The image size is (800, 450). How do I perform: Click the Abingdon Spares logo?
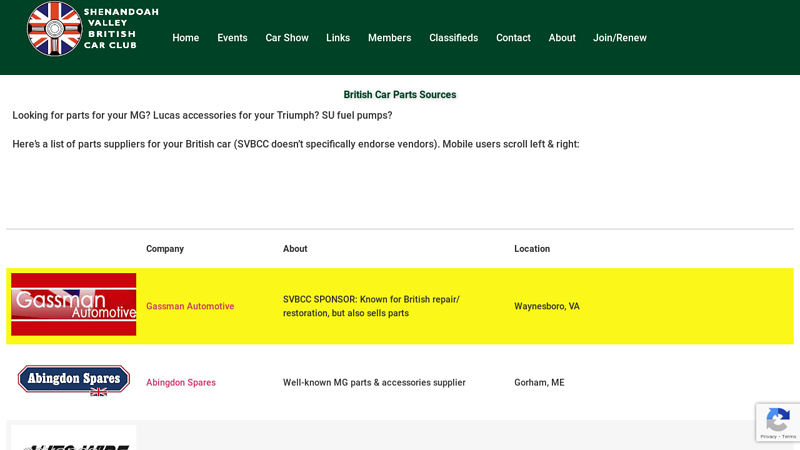click(x=74, y=381)
